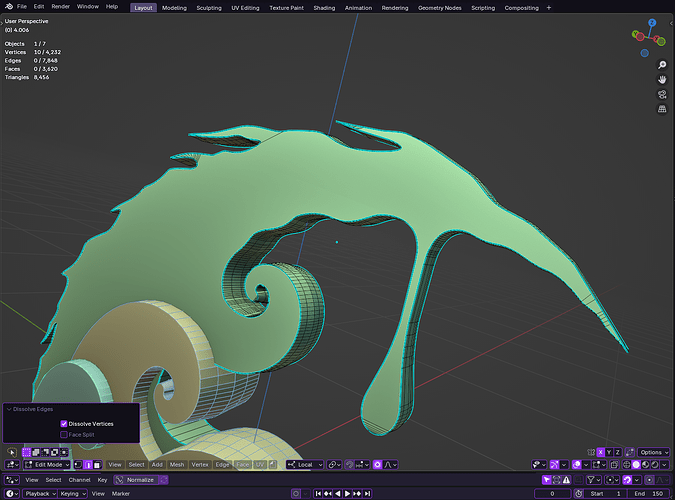
Task: Open viewport shading options arrow
Action: click(665, 465)
